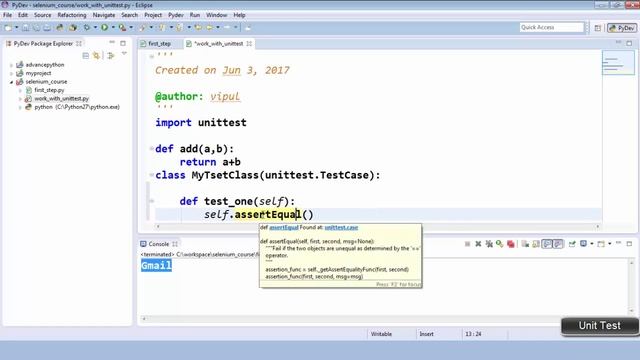Viewport: 640px width, 360px height.
Task: Open the Run button dropdown arrow
Action: point(113,28)
